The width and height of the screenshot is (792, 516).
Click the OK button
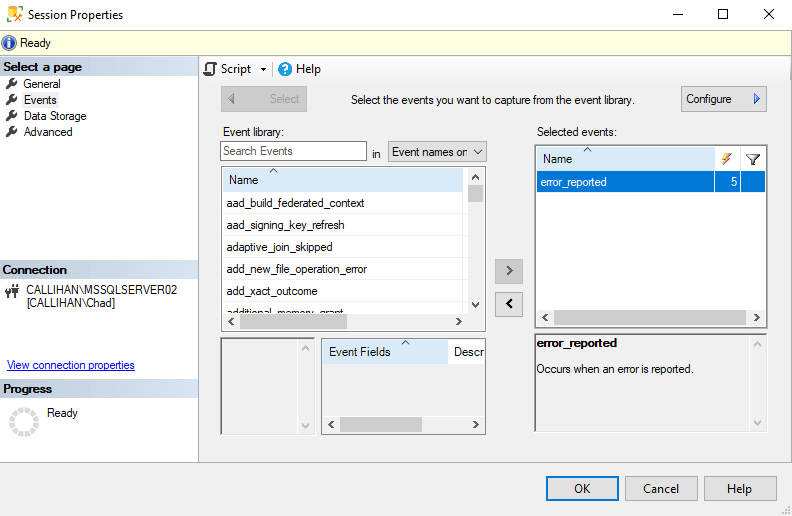click(582, 489)
